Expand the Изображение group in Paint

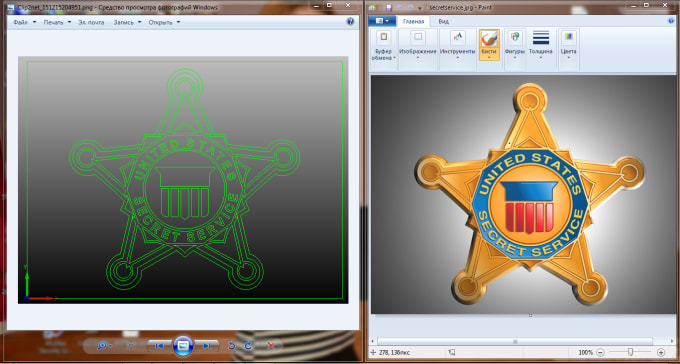click(417, 50)
